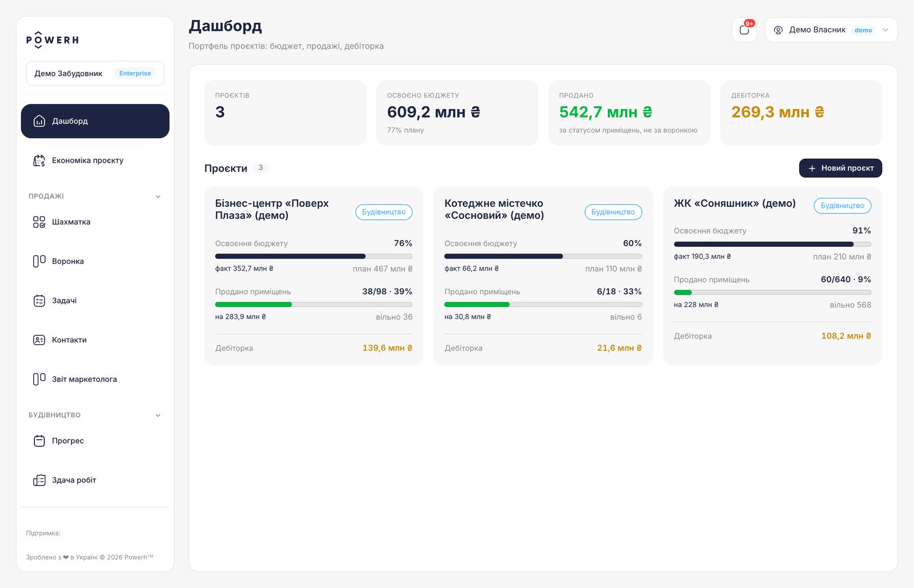This screenshot has width=914, height=588.
Task: Click the text "60/640 · 9%"
Action: click(x=846, y=279)
